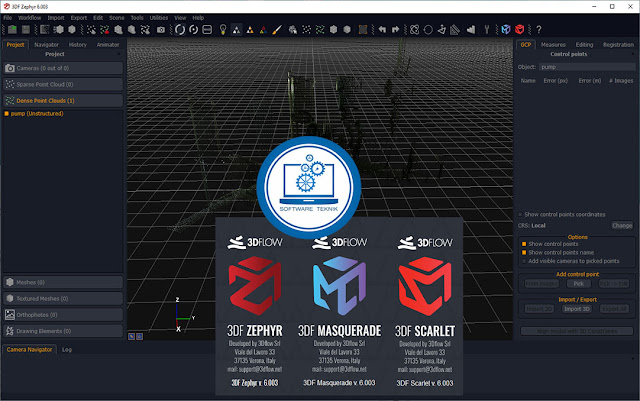Click the striped ruler measurement icon
The width and height of the screenshot is (640, 401).
455,29
